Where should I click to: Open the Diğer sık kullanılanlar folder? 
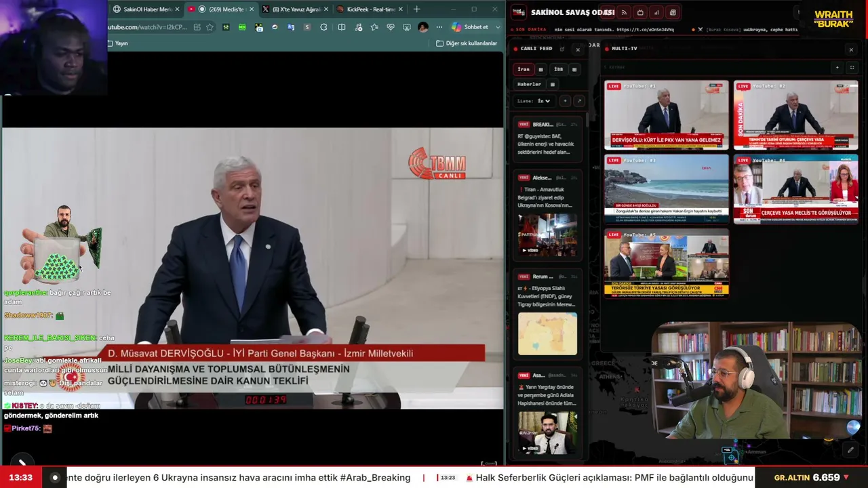pos(467,43)
